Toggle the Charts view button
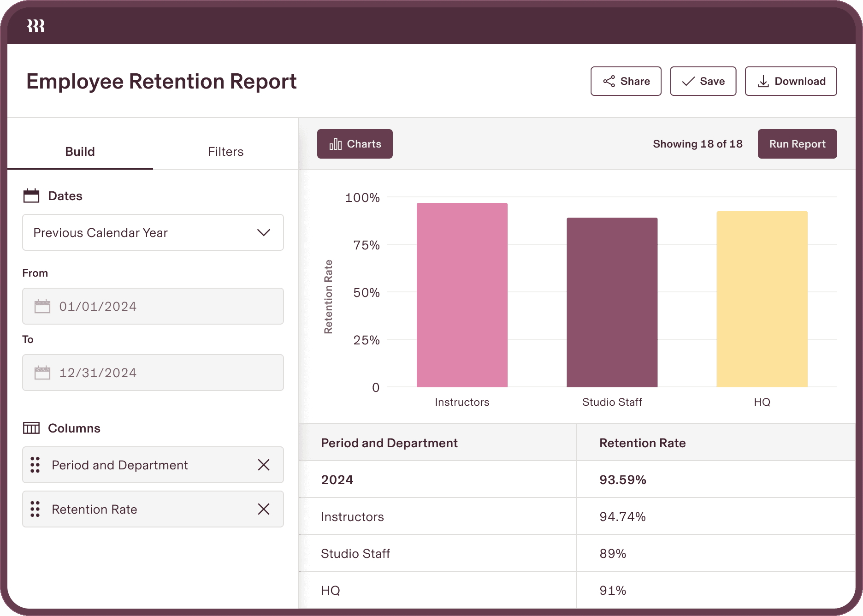The width and height of the screenshot is (863, 616). 355,144
